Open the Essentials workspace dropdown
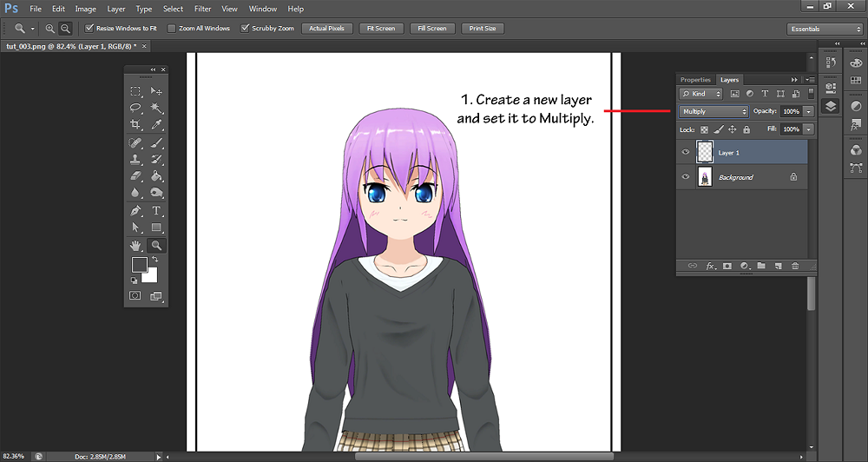 [825, 29]
